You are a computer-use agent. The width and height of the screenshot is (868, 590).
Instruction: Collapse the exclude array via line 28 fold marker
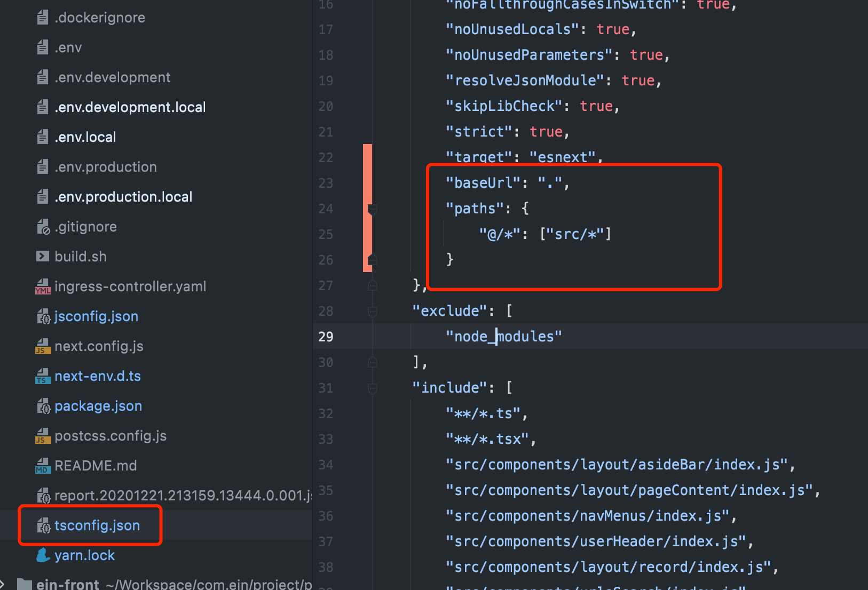point(372,311)
